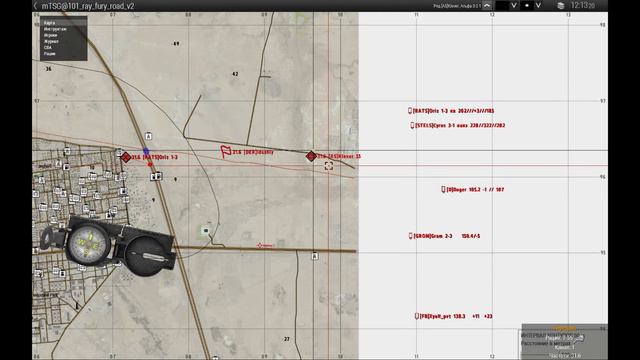This screenshot has width=640, height=360.
Task: Select the Doger 105.2 note marker icon
Action: [x=443, y=189]
